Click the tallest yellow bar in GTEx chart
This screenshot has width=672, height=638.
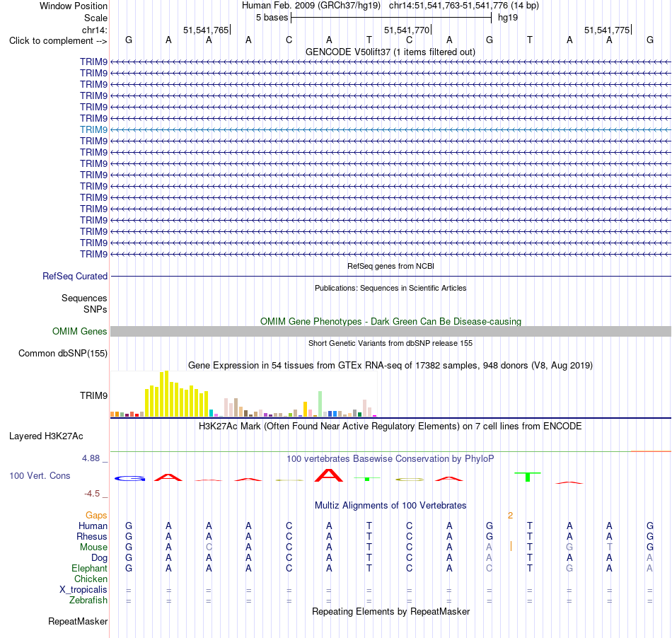coord(167,394)
